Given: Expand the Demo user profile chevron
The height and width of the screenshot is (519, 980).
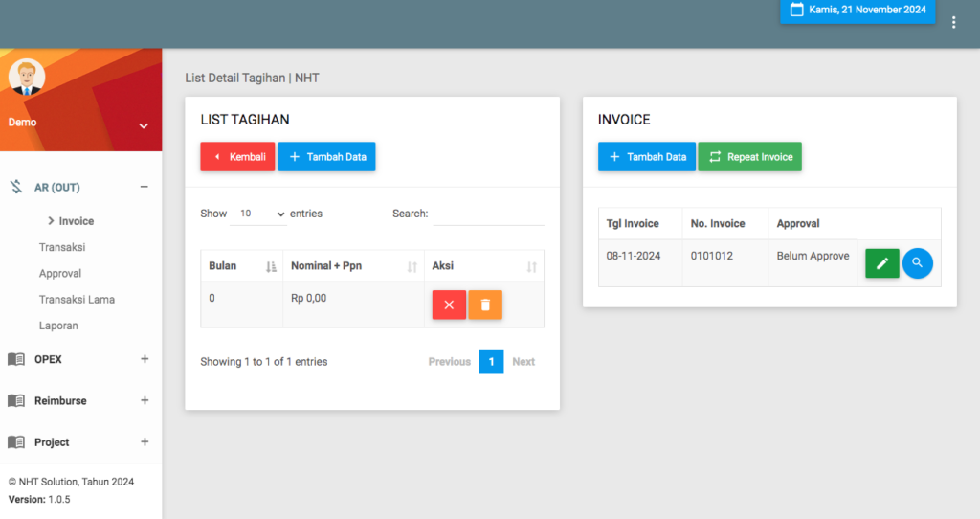Looking at the screenshot, I should click(x=144, y=125).
